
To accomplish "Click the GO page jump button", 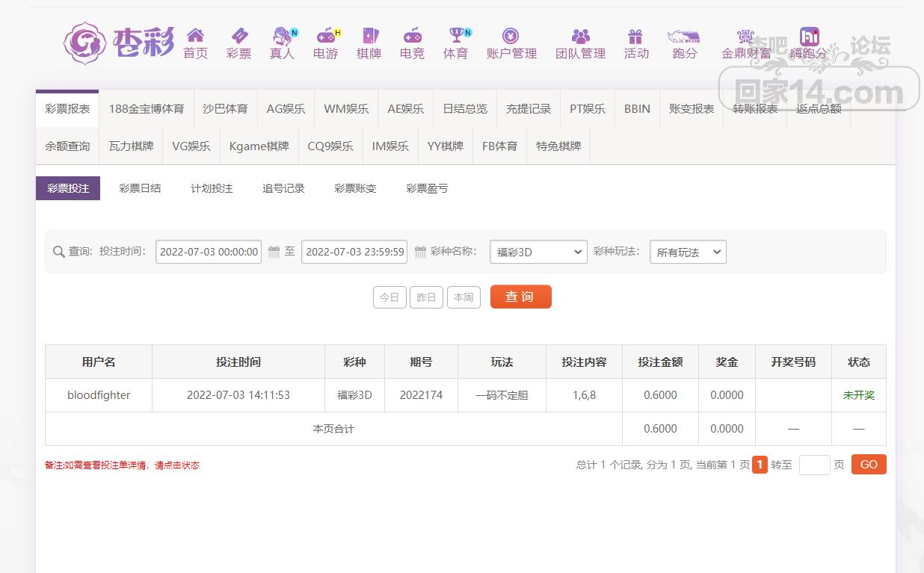I will click(x=869, y=465).
